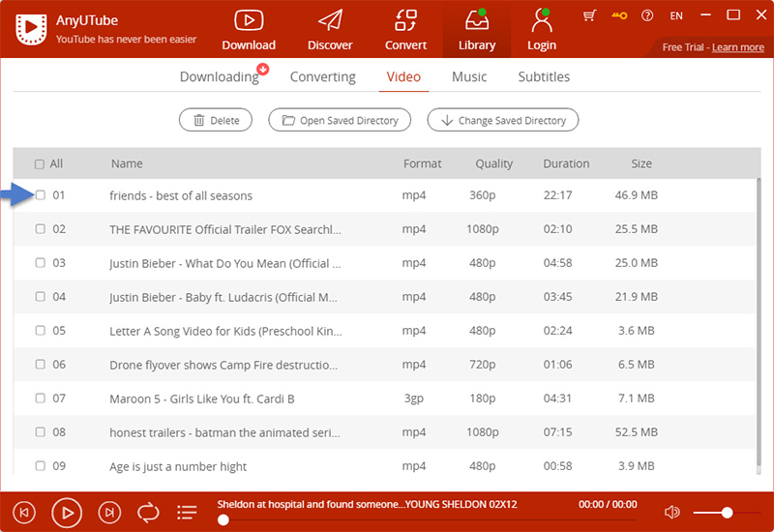Select 'Maroon 5 - Girls Like You' row
The height and width of the screenshot is (532, 774).
point(384,399)
